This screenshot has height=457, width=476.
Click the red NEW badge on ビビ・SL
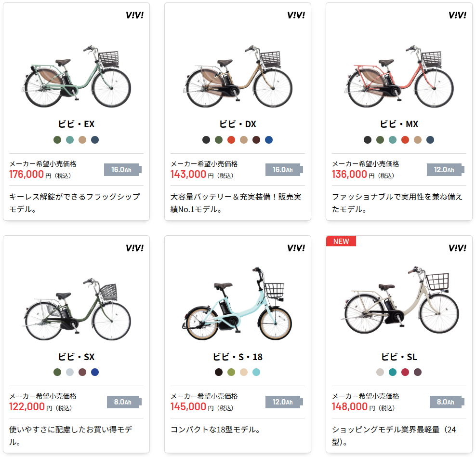pyautogui.click(x=341, y=242)
